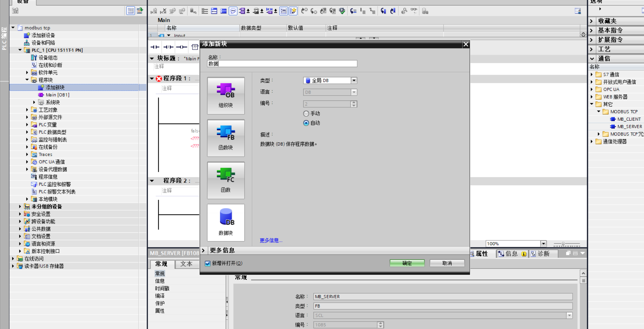The height and width of the screenshot is (329, 644).
Task: Open the 类型 全局 DB dropdown
Action: [354, 80]
